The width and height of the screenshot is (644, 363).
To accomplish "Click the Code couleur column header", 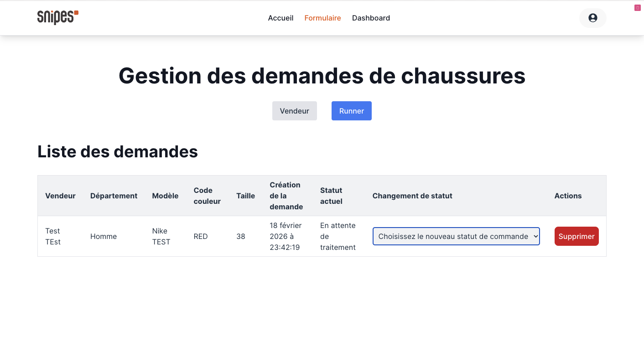I will coord(207,196).
